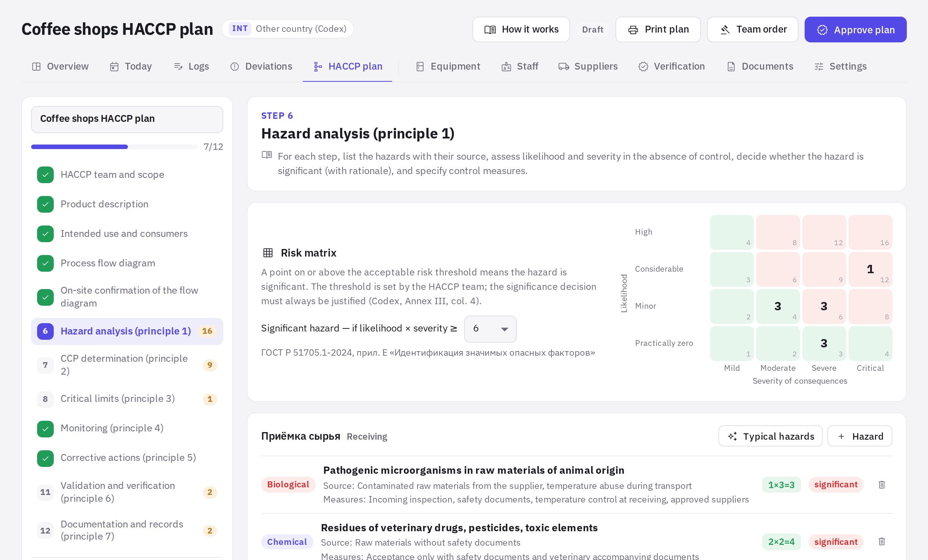Click the INT Other country (Codex) badge

[x=288, y=29]
